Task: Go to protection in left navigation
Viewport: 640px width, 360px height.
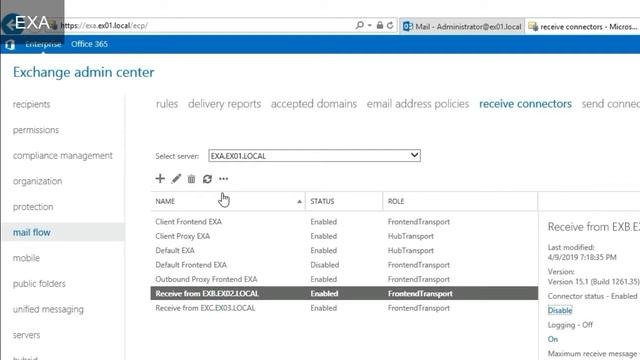Action: 33,207
